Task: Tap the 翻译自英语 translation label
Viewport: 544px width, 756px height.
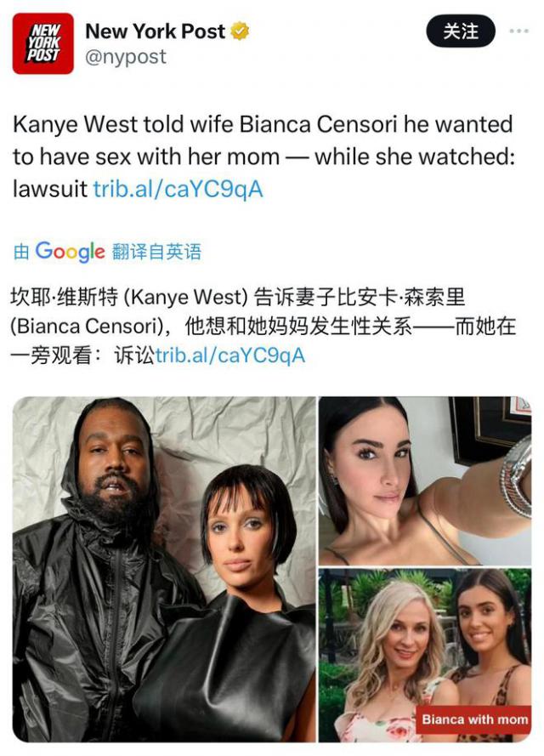Action: (x=156, y=252)
